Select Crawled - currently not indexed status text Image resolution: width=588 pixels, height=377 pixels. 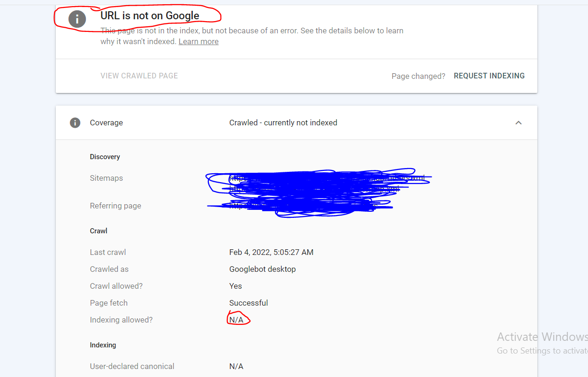(283, 123)
